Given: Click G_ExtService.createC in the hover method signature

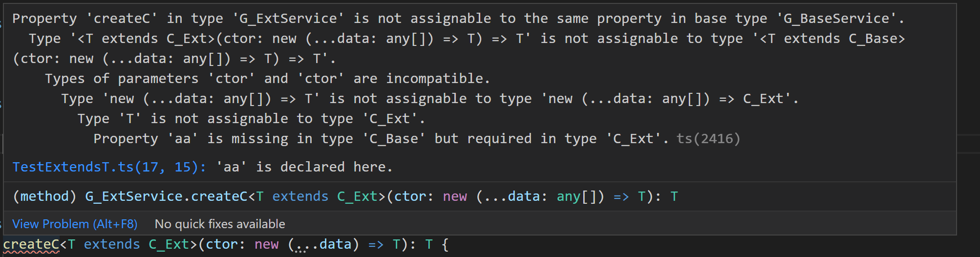Looking at the screenshot, I should tap(166, 196).
